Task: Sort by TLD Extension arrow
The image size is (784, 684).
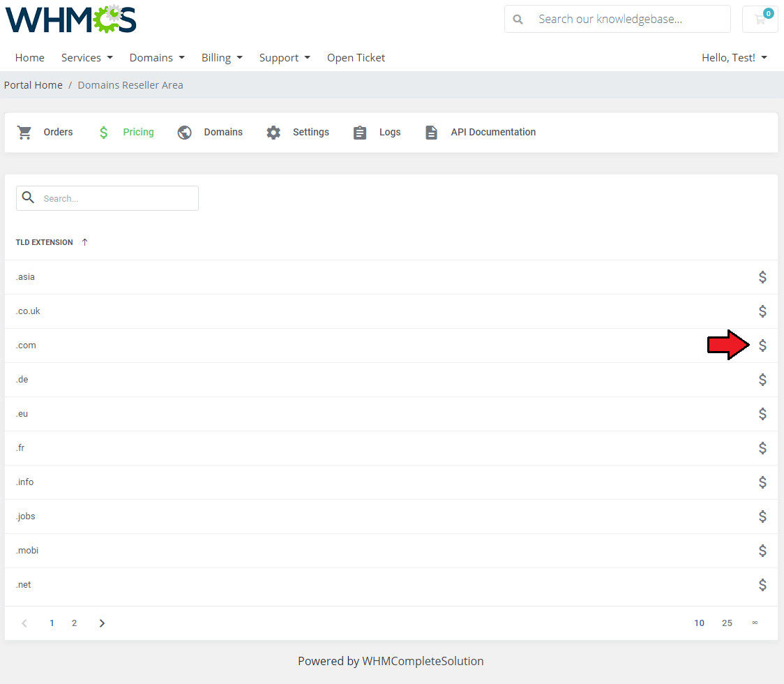Action: 84,242
